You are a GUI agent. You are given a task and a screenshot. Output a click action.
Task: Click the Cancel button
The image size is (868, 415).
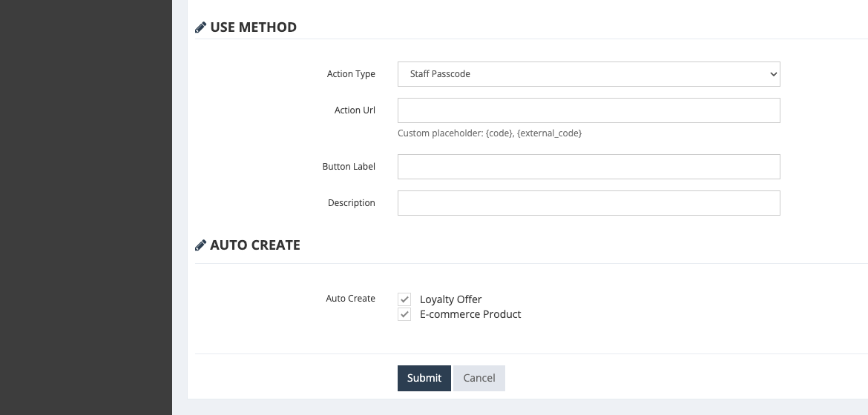pos(479,378)
